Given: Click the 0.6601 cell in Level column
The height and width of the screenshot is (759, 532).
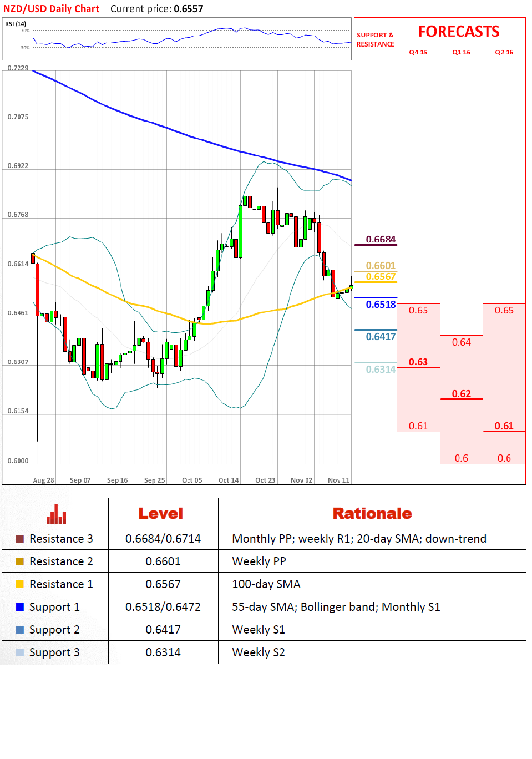Looking at the screenshot, I should (163, 561).
